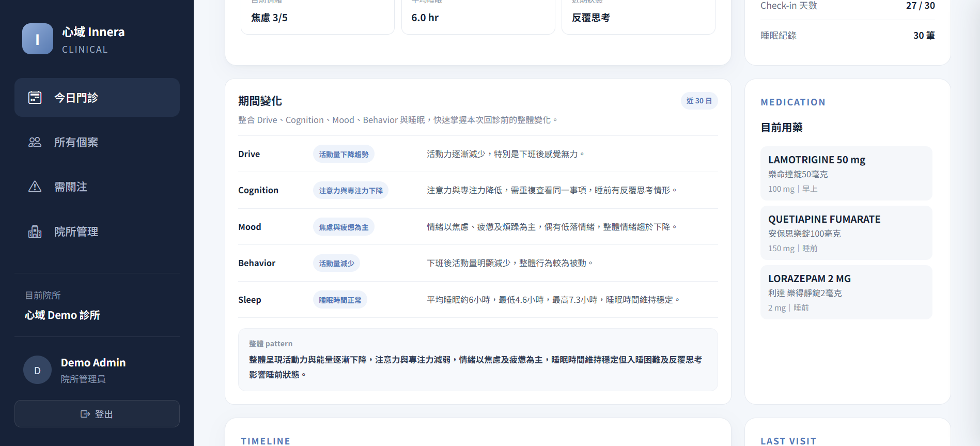Image resolution: width=980 pixels, height=446 pixels.
Task: Click the 目前用藥 heading
Action: 782,127
